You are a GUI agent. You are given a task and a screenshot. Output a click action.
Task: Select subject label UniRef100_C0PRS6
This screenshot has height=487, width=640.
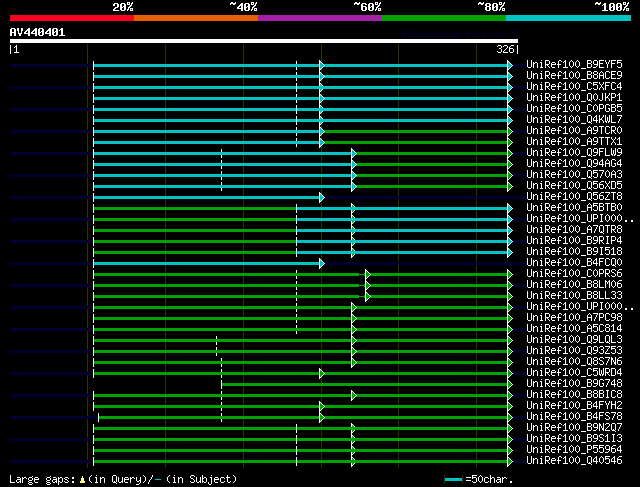point(574,274)
